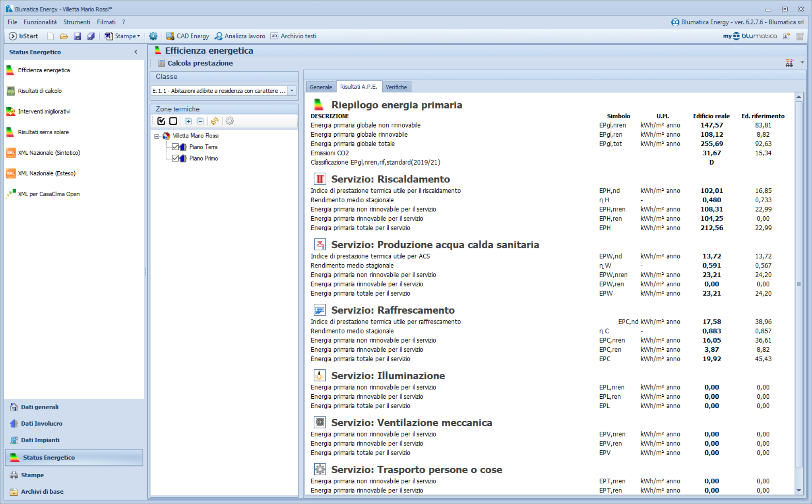Viewport: 812px width, 504px height.
Task: Open the Funzionalità menu
Action: pos(40,22)
